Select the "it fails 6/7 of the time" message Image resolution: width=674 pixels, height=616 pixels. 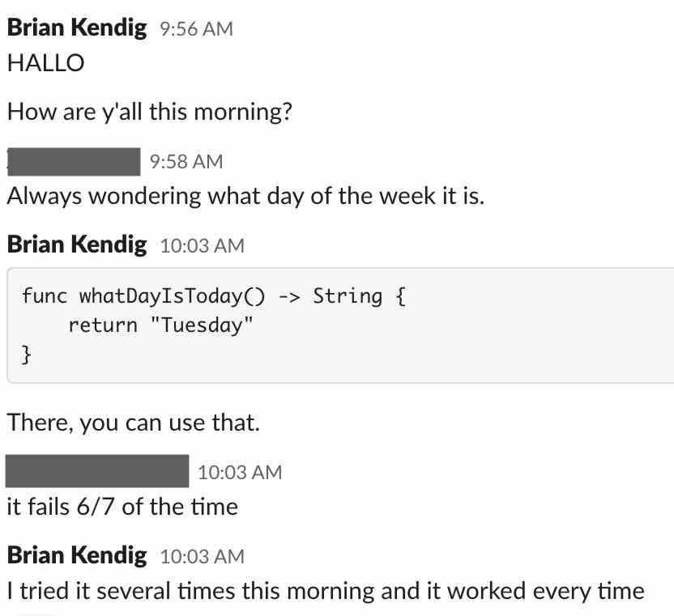[122, 507]
